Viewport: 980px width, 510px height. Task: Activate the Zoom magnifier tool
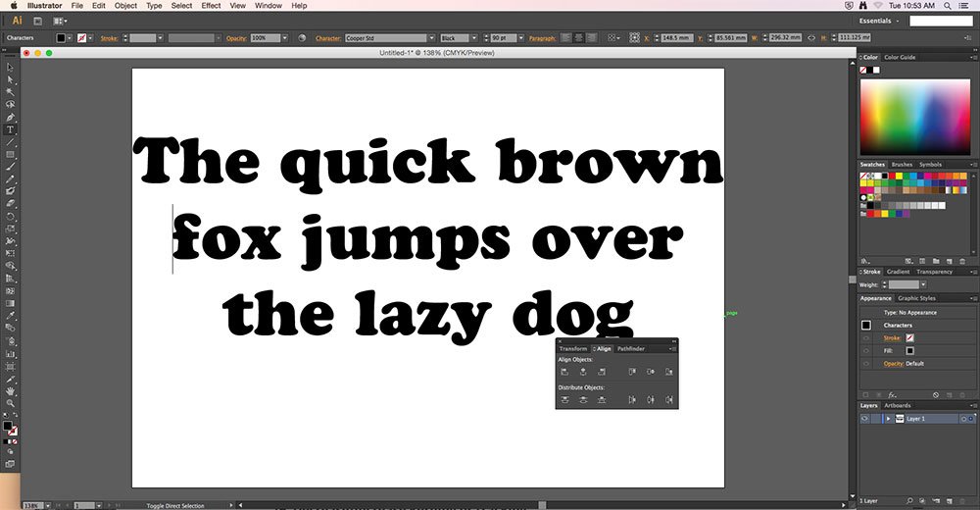10,404
